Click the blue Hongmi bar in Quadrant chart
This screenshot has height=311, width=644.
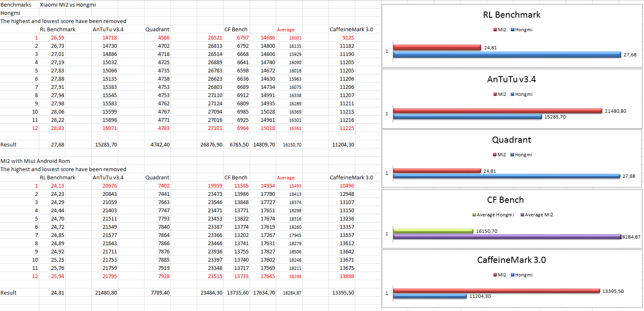(x=506, y=176)
